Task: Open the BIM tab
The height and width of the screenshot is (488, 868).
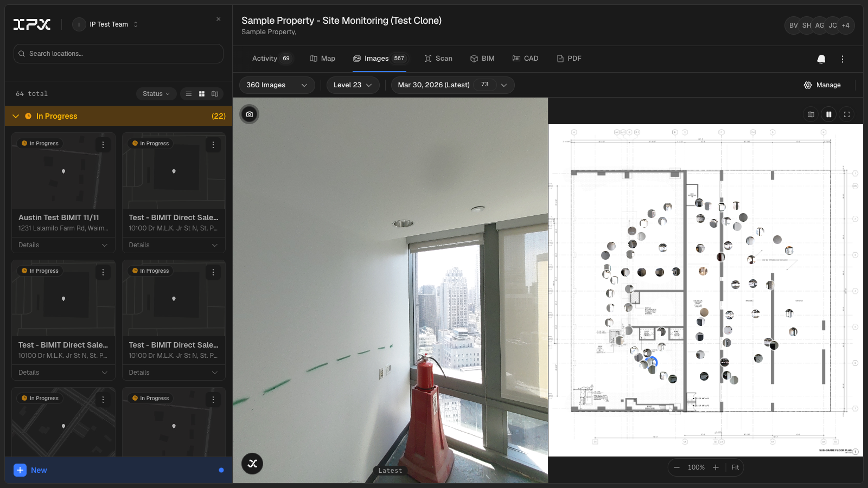Action: 482,59
